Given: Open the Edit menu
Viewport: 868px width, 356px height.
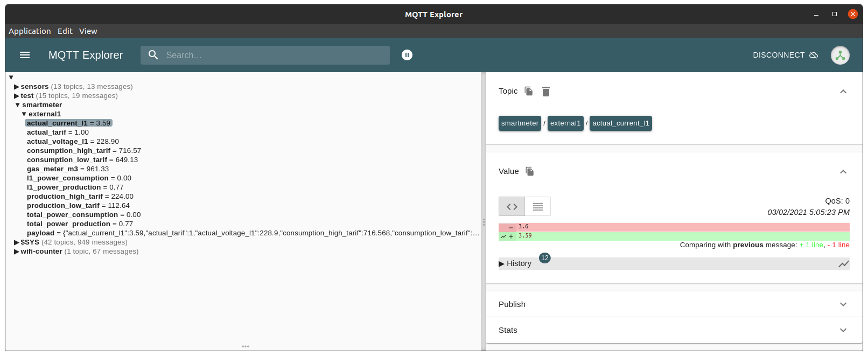Looking at the screenshot, I should tap(65, 31).
